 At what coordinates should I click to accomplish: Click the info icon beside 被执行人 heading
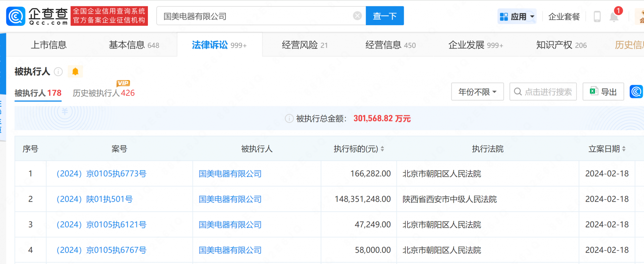click(x=58, y=72)
